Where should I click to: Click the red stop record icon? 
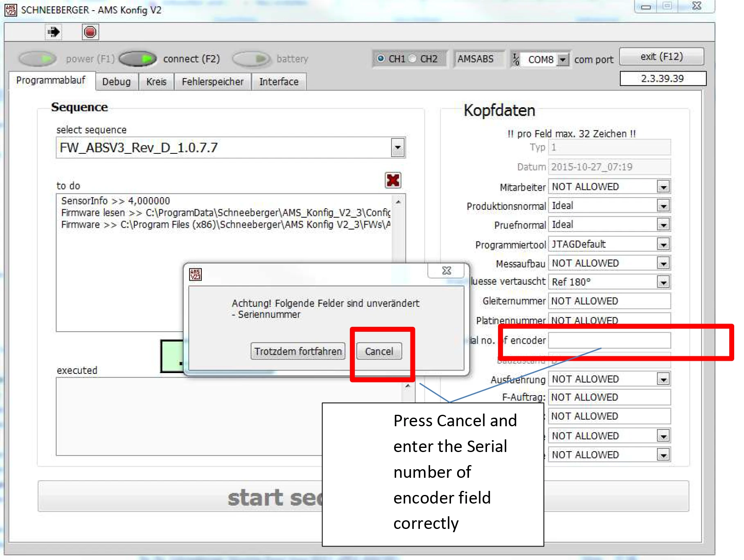tap(90, 32)
